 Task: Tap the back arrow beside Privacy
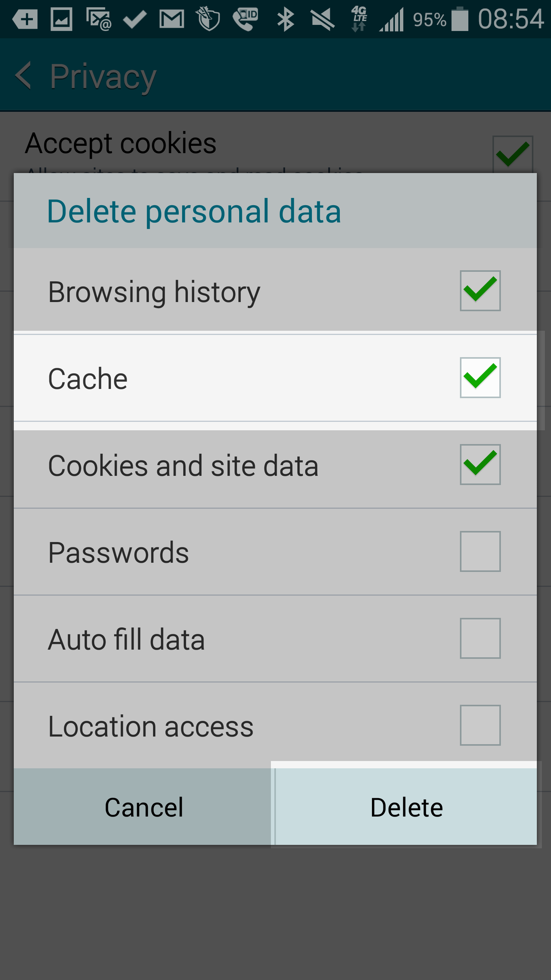tap(24, 76)
